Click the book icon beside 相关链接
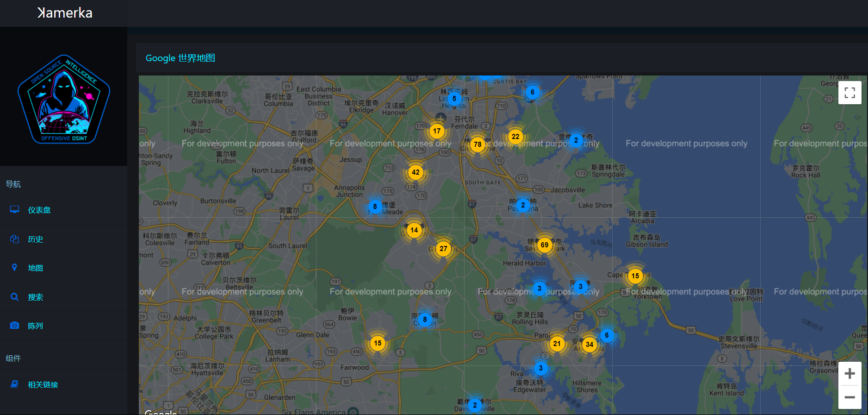The height and width of the screenshot is (415, 868). pyautogui.click(x=15, y=384)
